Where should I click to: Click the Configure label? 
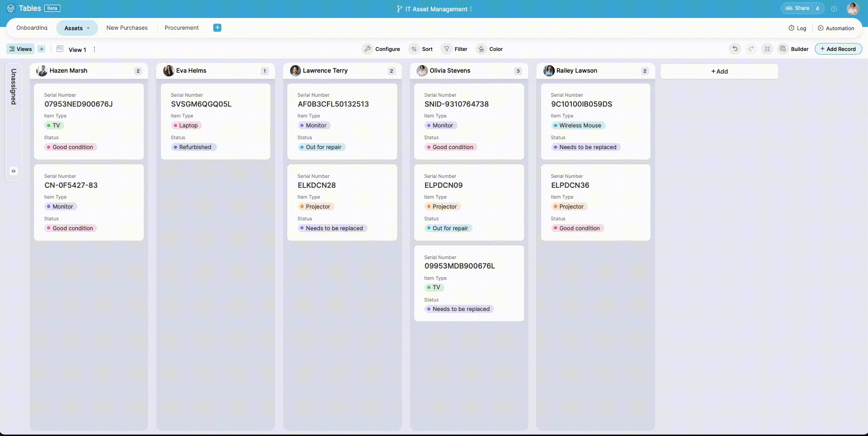coord(388,49)
